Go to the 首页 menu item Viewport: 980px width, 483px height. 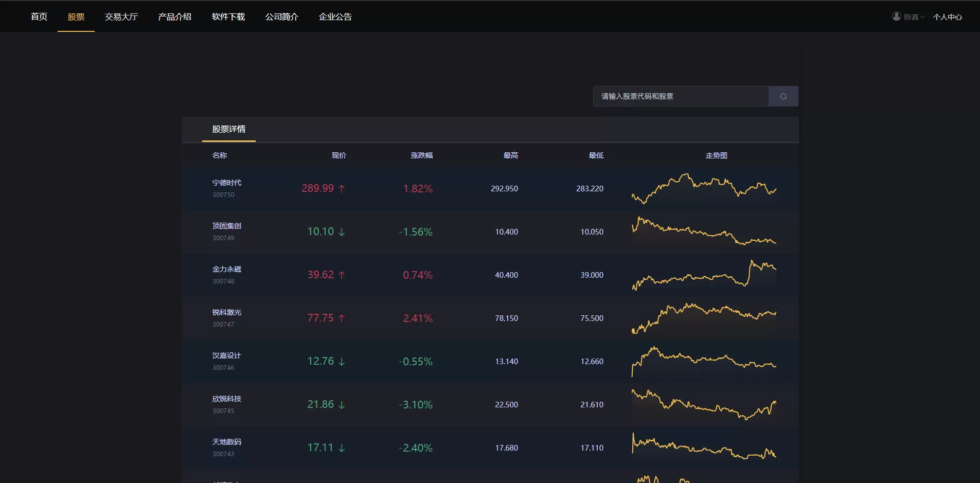(x=39, y=17)
